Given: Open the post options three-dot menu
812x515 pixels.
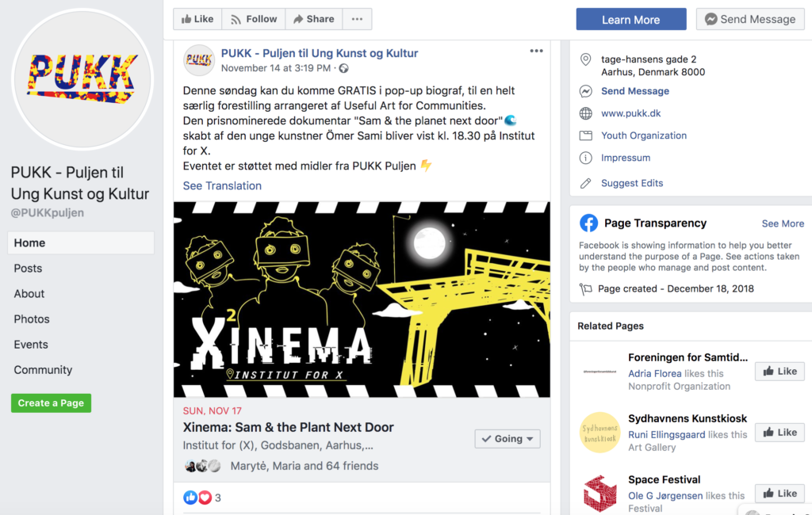Looking at the screenshot, I should pyautogui.click(x=537, y=51).
